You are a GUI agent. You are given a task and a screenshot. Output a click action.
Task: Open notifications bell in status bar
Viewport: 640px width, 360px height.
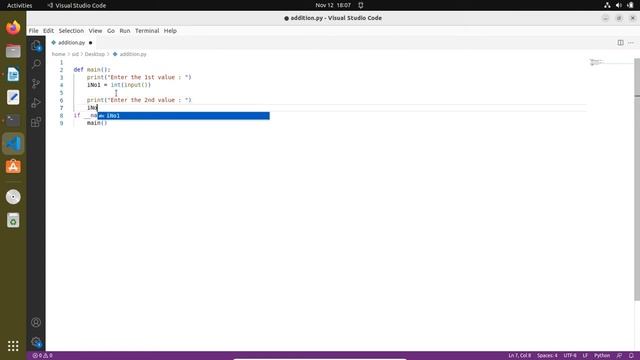[x=631, y=356]
